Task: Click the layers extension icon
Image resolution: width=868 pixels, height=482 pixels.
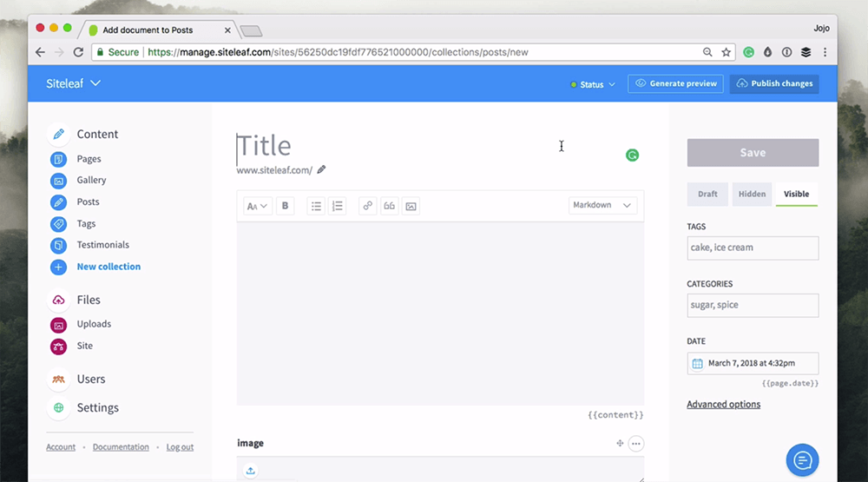Action: pyautogui.click(x=806, y=52)
